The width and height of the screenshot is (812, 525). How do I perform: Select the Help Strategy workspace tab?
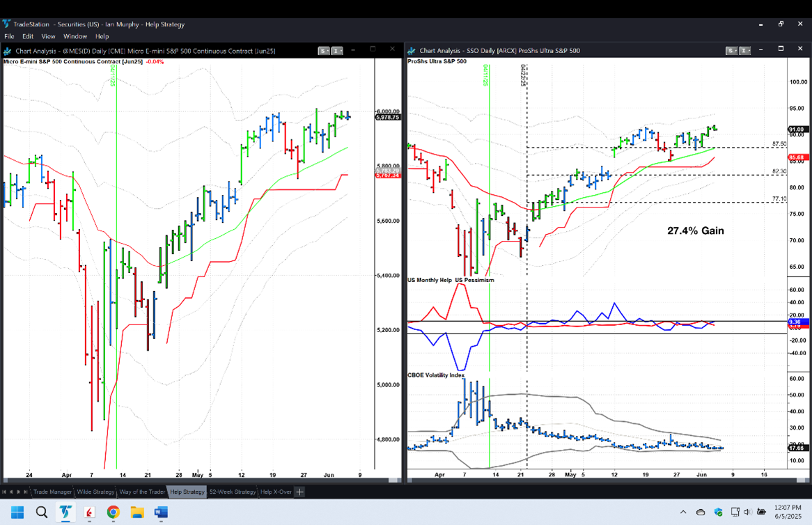[x=187, y=492]
